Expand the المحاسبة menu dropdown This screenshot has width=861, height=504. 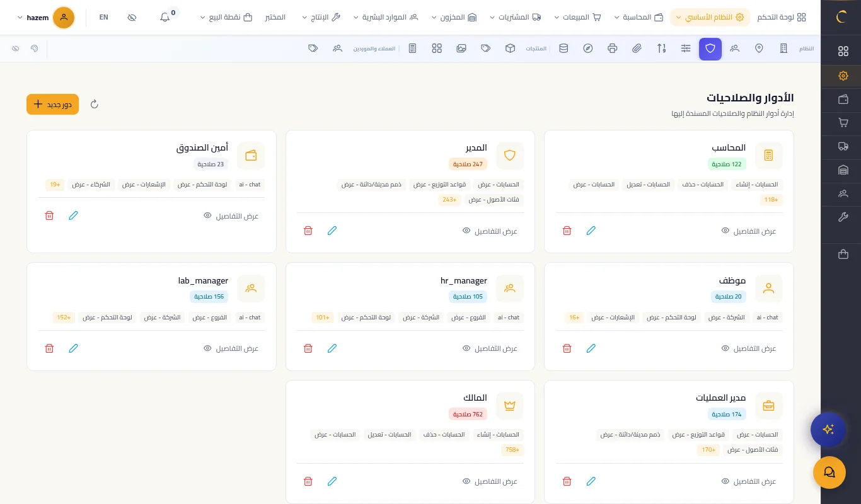coord(639,18)
